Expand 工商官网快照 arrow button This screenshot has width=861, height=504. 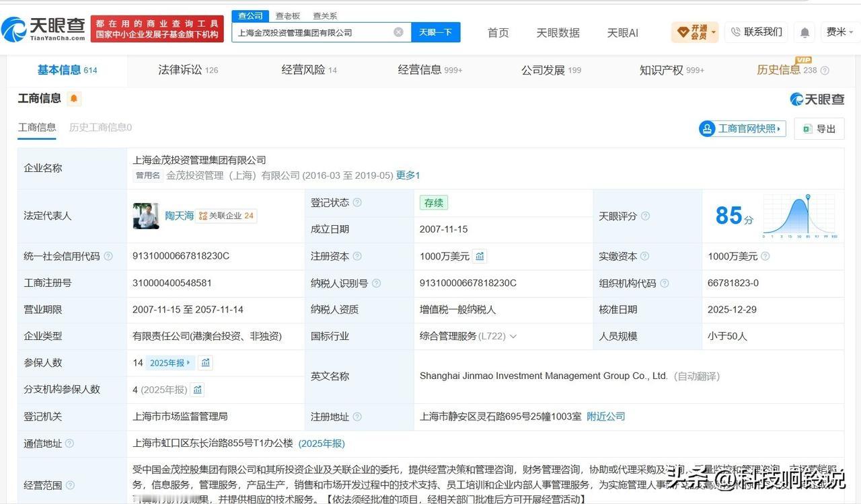pos(743,128)
